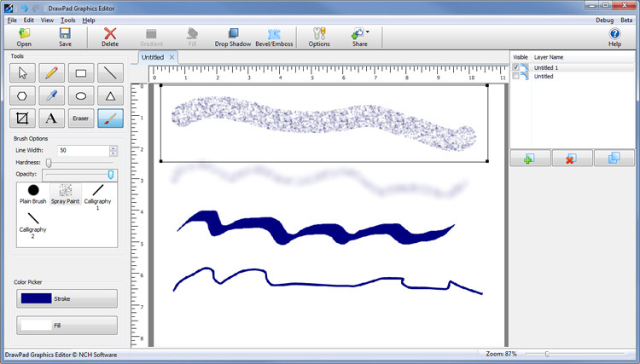The image size is (640, 364).
Task: Open the Edit menu
Action: (28, 20)
